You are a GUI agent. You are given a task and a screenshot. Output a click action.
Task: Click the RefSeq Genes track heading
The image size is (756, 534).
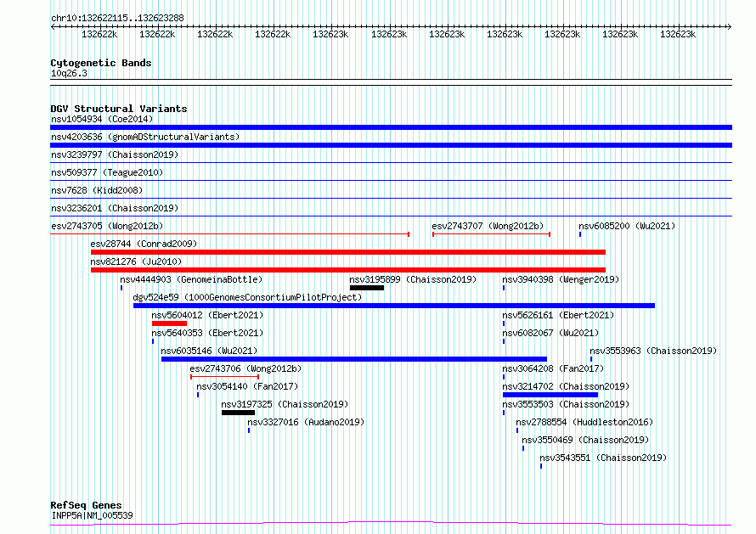(87, 505)
